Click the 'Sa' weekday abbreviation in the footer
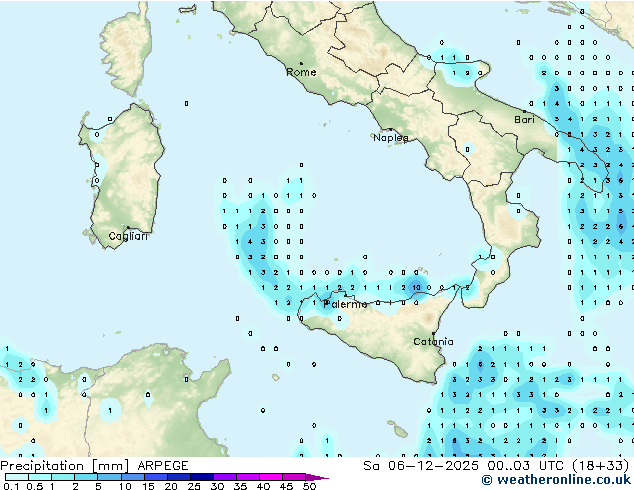 371,466
